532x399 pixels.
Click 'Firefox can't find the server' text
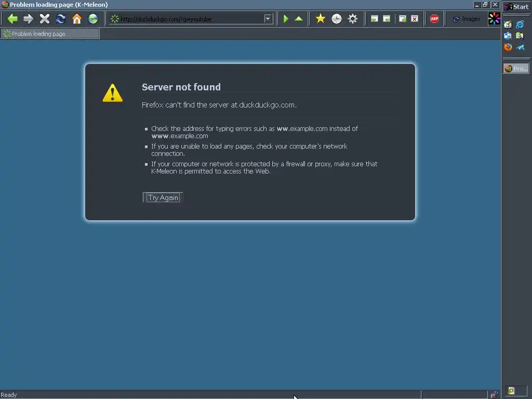click(x=219, y=105)
